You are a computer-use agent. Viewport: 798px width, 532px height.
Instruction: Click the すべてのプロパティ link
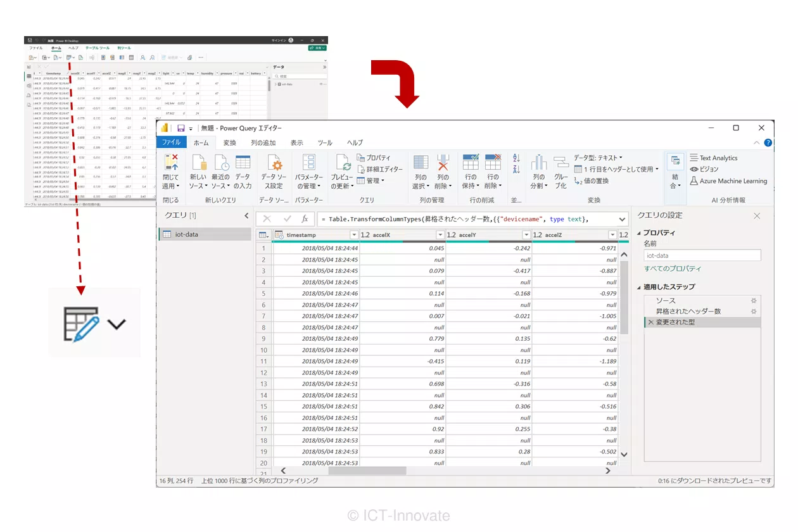673,269
